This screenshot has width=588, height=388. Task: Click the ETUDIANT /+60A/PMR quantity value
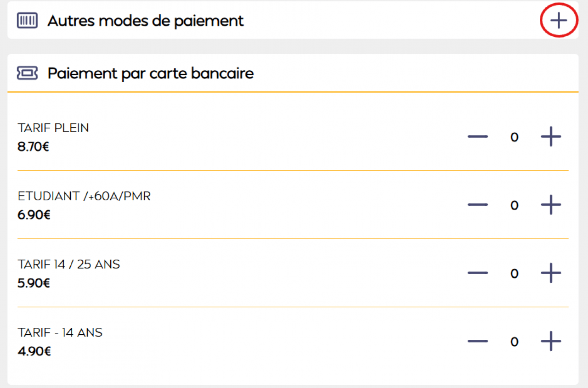click(x=514, y=205)
